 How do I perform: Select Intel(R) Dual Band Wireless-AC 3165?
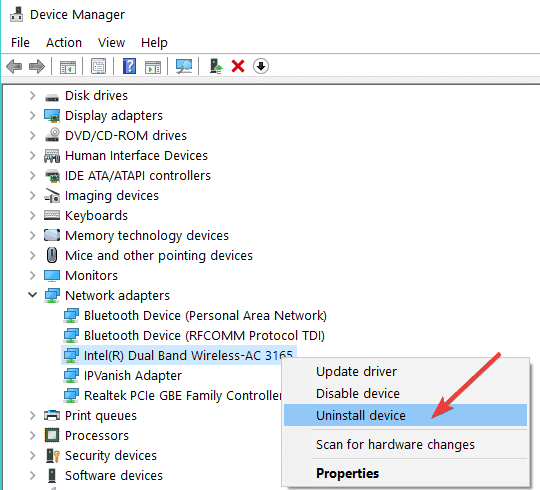[188, 356]
